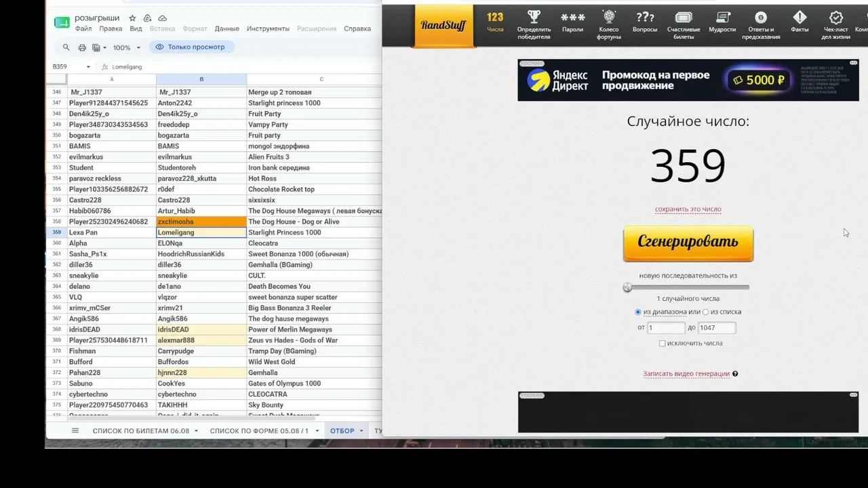Screen dimensions: 868x488
Task: Open the Яндекс Директ promo banner
Action: (x=688, y=80)
